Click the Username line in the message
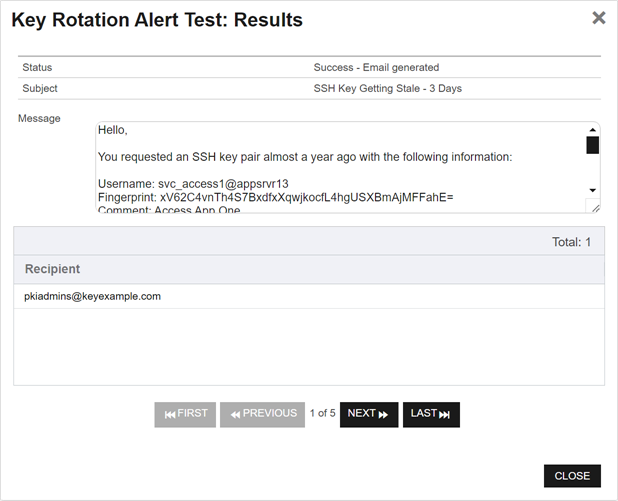The width and height of the screenshot is (618, 501). coord(193,184)
